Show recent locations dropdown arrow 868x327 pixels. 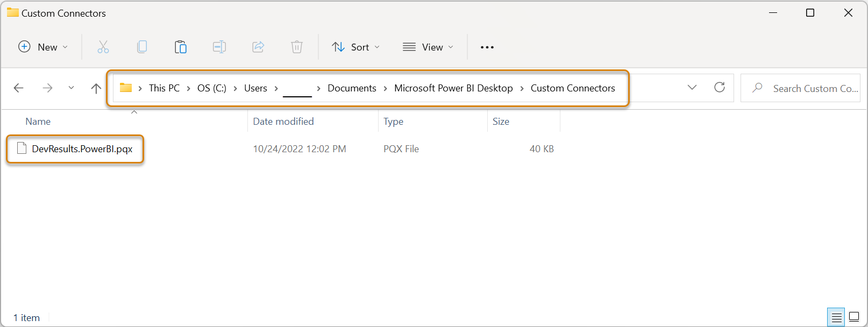pyautogui.click(x=71, y=88)
